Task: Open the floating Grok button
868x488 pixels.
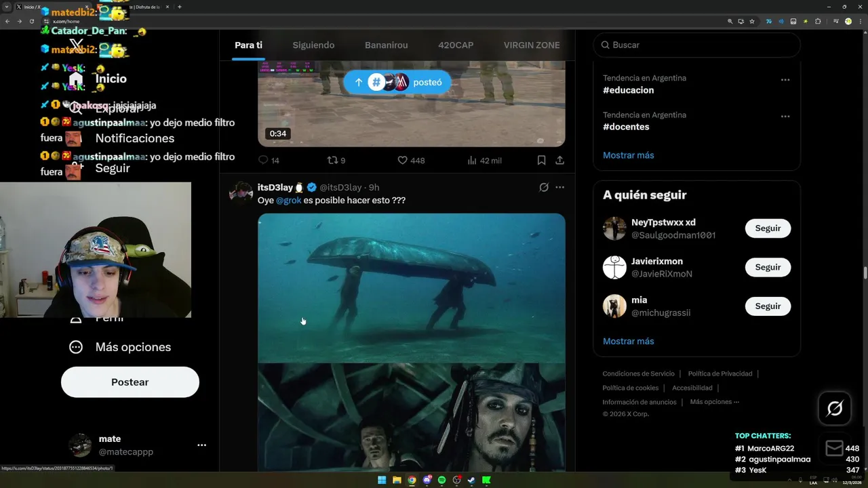Action: point(834,408)
